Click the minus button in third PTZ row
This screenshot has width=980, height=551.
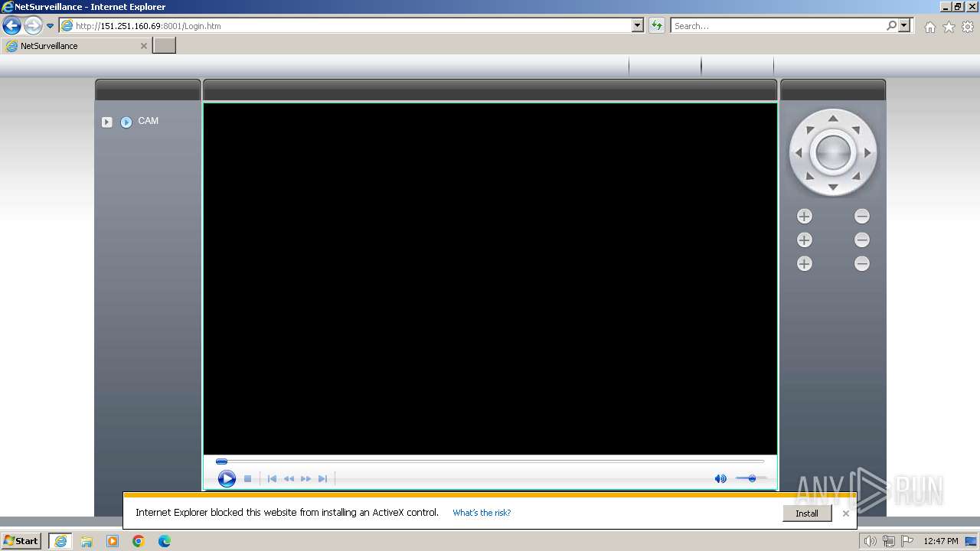(x=862, y=264)
